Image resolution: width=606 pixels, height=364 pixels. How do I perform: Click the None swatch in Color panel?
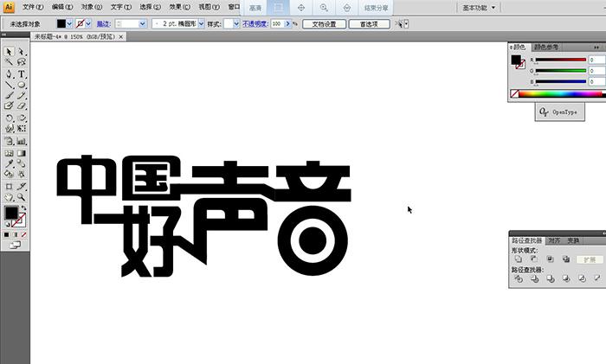pyautogui.click(x=514, y=93)
